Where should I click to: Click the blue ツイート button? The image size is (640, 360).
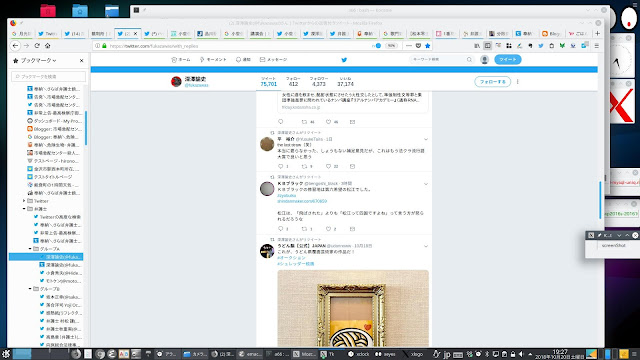tap(508, 60)
